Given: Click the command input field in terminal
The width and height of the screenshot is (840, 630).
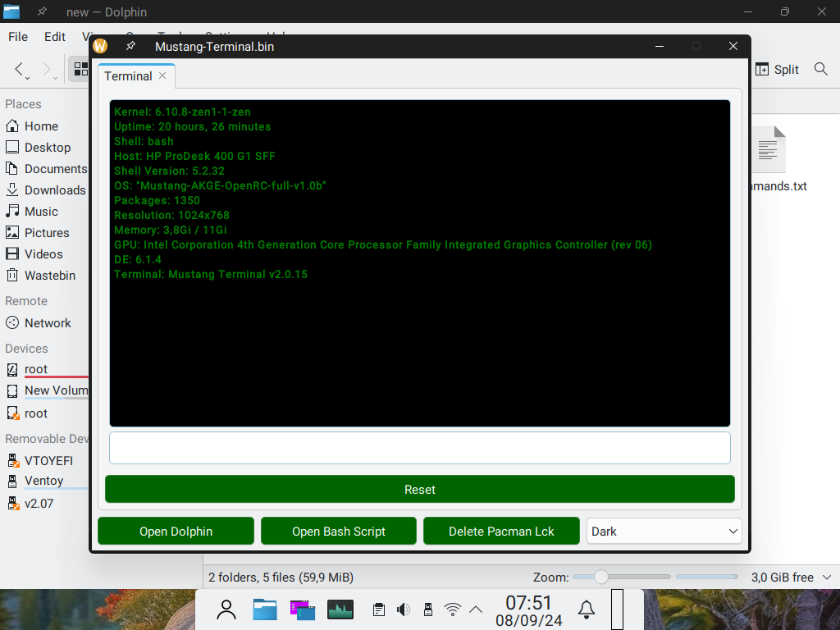Looking at the screenshot, I should coord(419,448).
